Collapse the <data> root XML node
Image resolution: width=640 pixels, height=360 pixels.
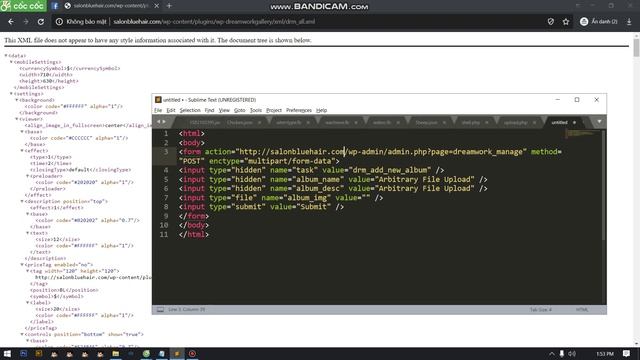coord(6,56)
